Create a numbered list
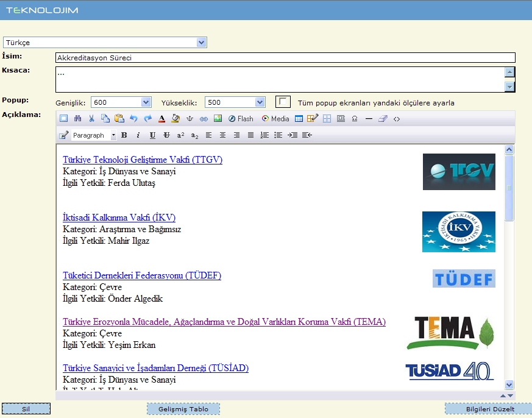532x418 pixels. pyautogui.click(x=264, y=135)
